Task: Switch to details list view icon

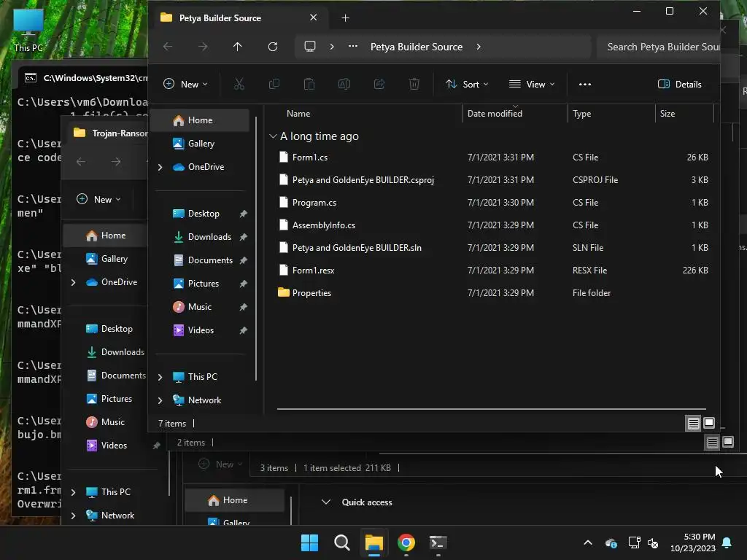Action: point(694,423)
